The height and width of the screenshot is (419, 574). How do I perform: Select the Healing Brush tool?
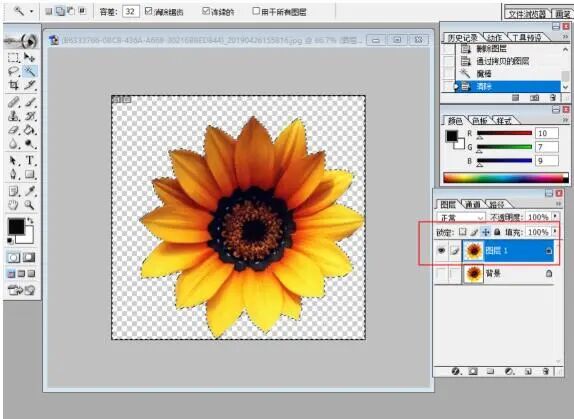click(x=14, y=102)
